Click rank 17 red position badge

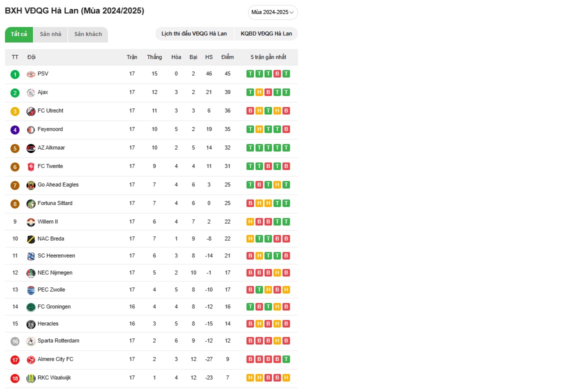[15, 359]
